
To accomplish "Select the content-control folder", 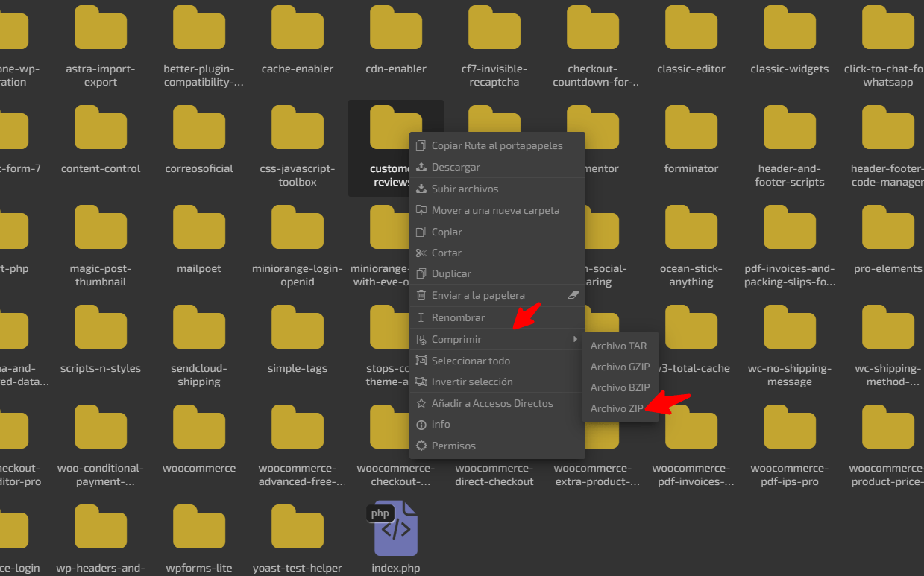I will pos(101,140).
